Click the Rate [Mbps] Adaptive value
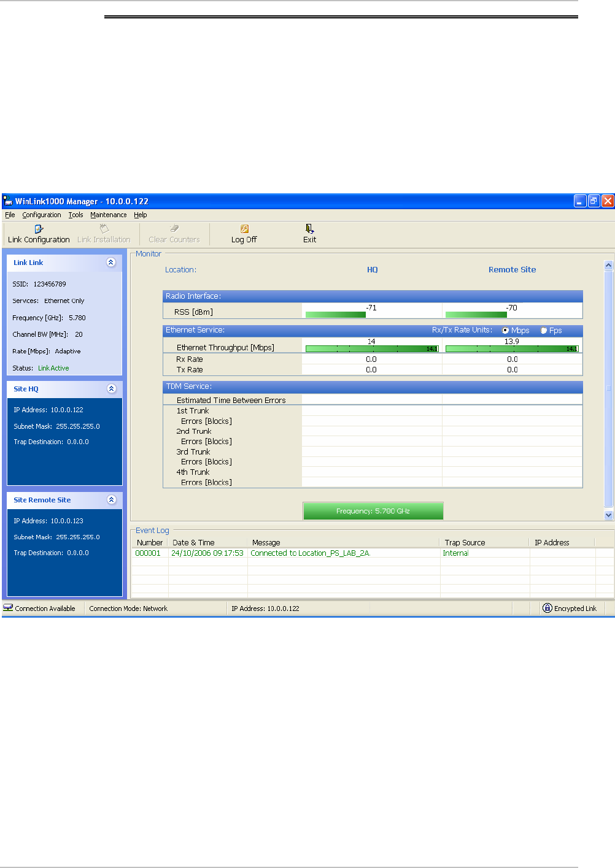 (x=68, y=351)
